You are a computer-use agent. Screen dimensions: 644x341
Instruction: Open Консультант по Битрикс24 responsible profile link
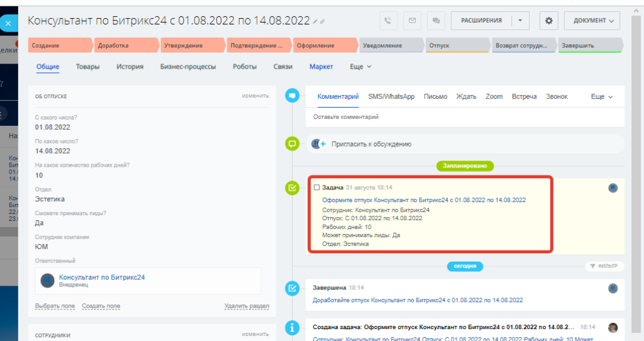tap(102, 277)
